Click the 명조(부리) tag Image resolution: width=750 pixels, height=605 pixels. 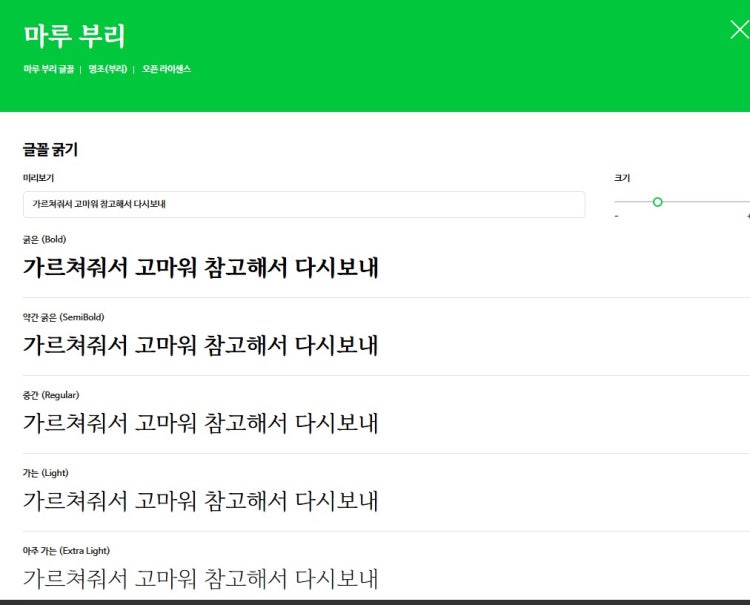108,69
